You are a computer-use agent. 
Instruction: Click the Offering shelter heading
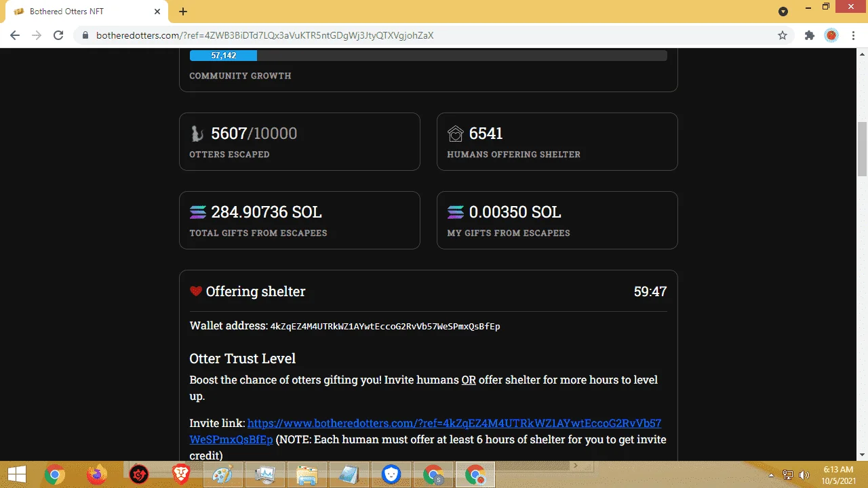click(x=256, y=291)
